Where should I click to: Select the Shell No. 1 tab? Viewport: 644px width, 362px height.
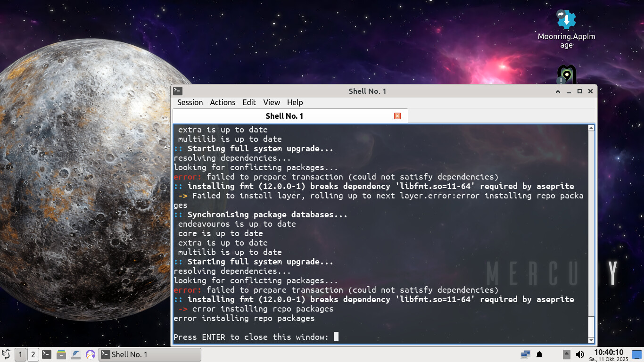[x=284, y=116]
